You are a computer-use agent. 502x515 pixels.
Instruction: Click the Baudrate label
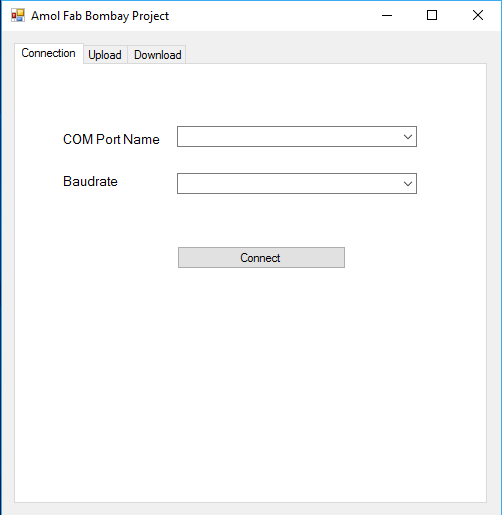[90, 181]
